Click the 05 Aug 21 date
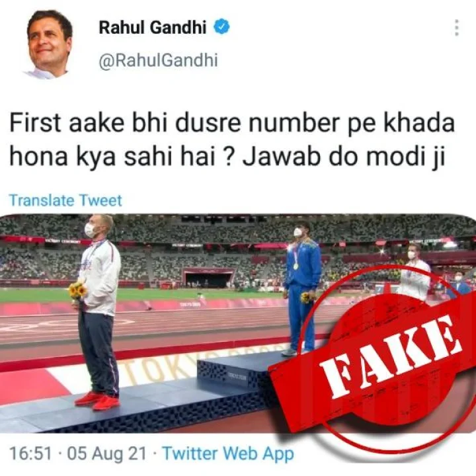 click(x=106, y=454)
